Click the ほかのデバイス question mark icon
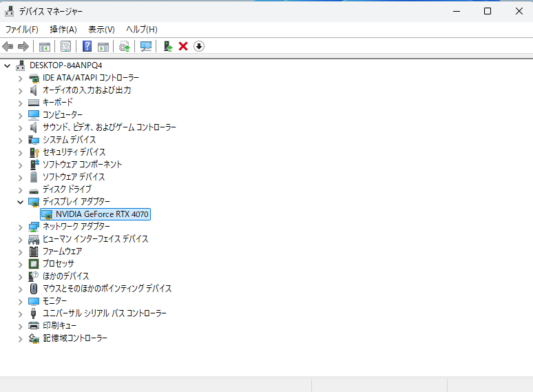 click(34, 276)
